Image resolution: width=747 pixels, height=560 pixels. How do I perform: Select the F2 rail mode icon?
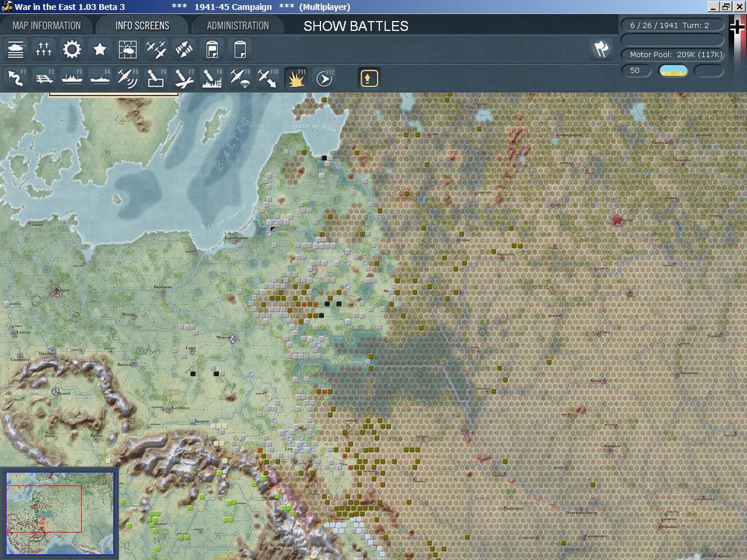[x=44, y=78]
